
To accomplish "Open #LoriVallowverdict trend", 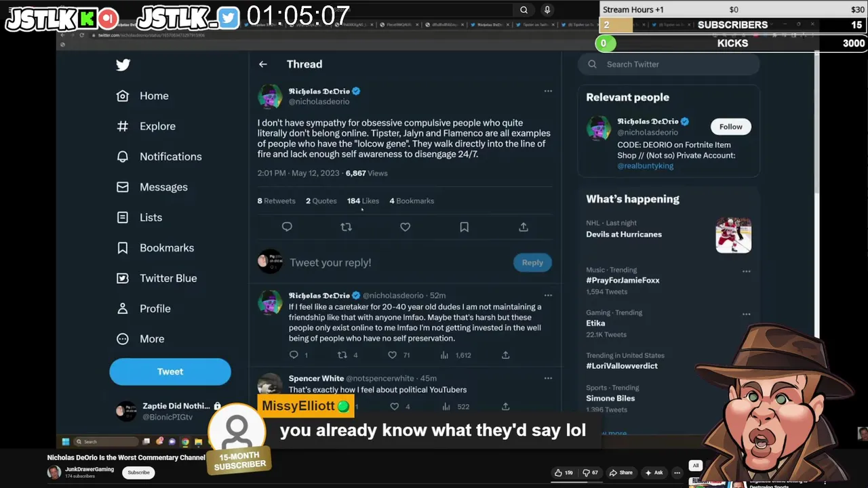I will click(x=622, y=366).
